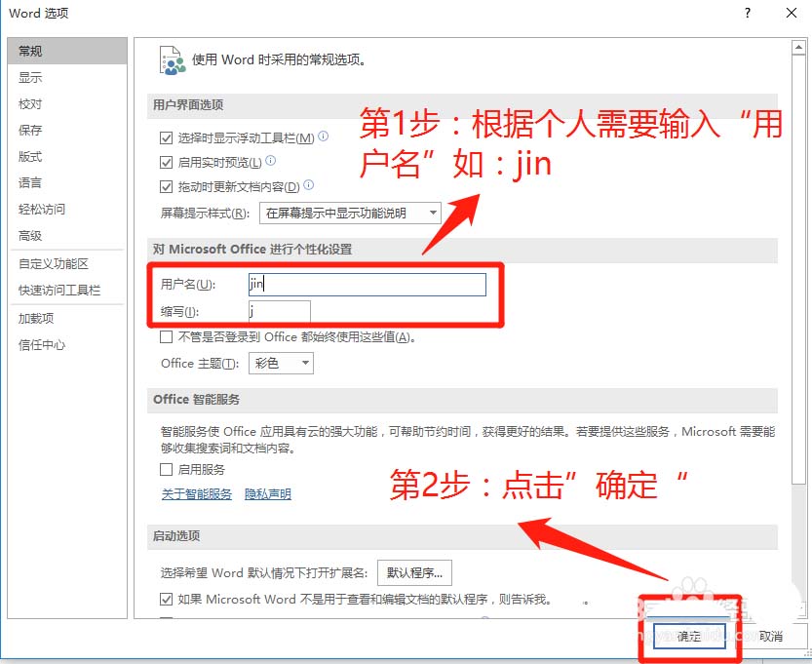Toggle 启用实时预览 checkbox
The width and height of the screenshot is (812, 664).
(x=166, y=162)
